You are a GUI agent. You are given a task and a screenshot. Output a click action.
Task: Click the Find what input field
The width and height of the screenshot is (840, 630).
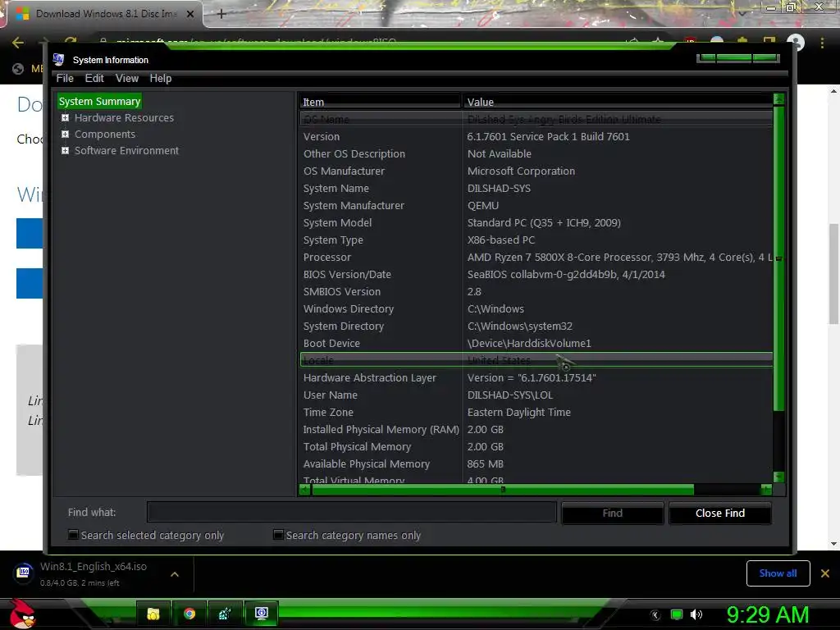point(351,512)
